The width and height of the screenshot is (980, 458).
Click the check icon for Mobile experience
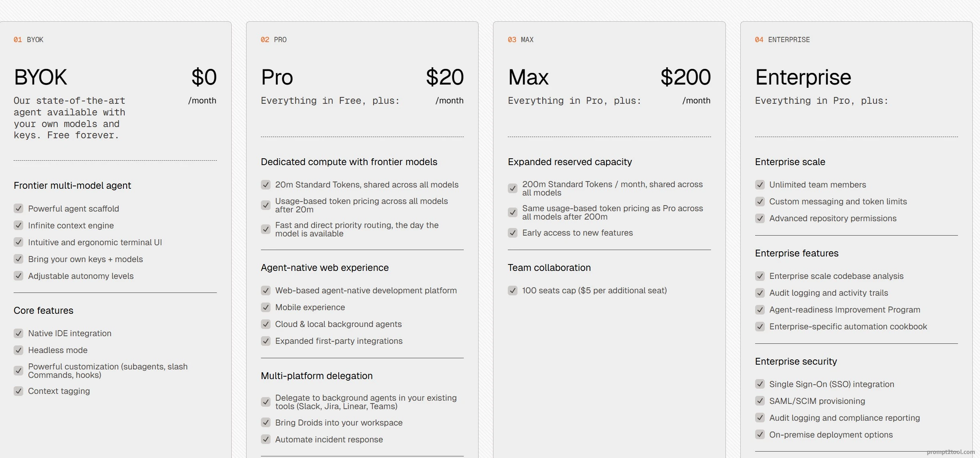point(266,307)
